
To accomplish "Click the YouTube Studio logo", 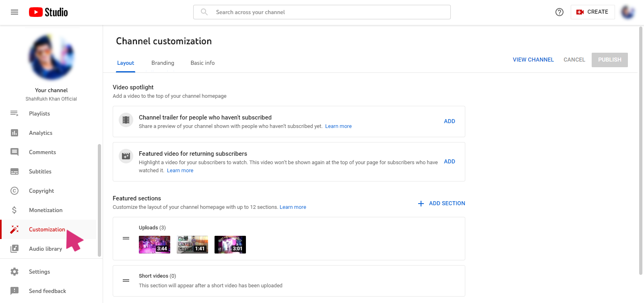I will point(48,12).
